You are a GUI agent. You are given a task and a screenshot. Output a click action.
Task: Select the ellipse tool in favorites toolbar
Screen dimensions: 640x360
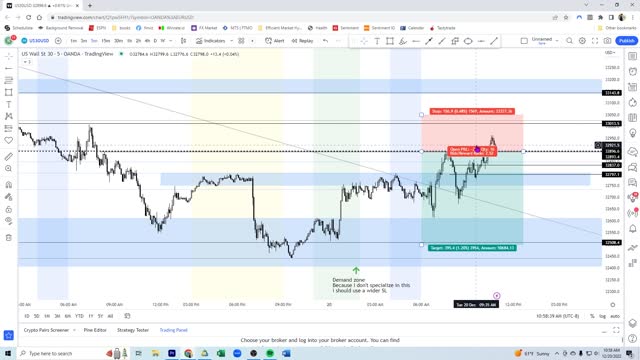pos(468,41)
